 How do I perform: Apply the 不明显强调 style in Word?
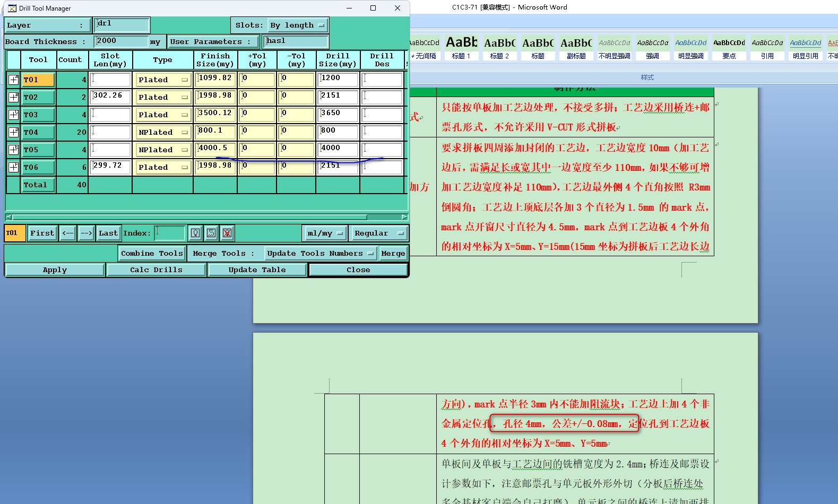(614, 48)
